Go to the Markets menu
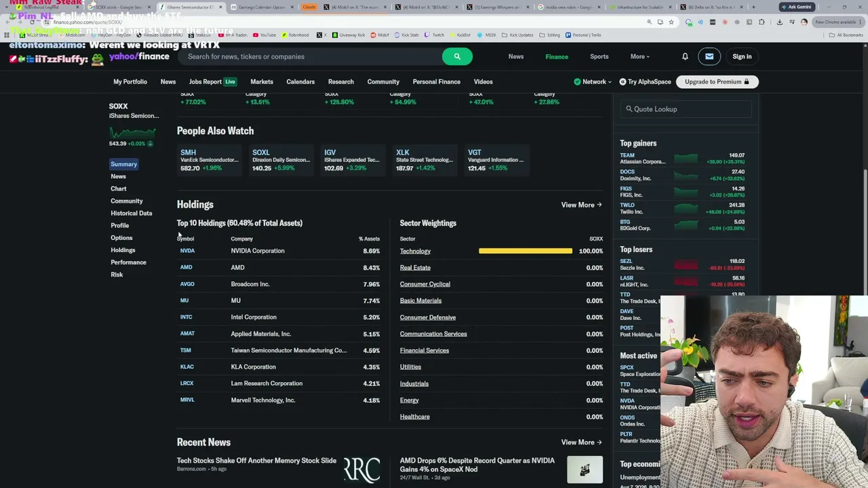The width and height of the screenshot is (868, 488). [262, 82]
